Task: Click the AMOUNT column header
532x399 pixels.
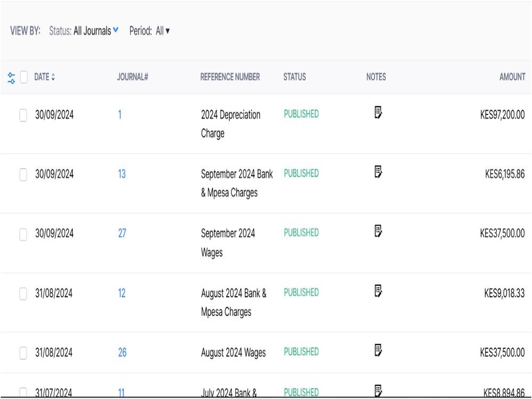Action: click(512, 77)
